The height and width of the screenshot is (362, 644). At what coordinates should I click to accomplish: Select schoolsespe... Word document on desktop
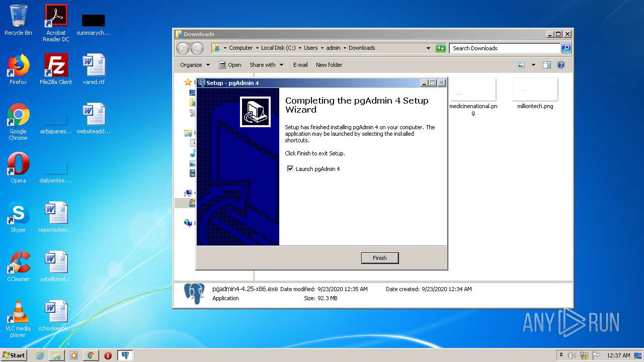click(x=56, y=316)
